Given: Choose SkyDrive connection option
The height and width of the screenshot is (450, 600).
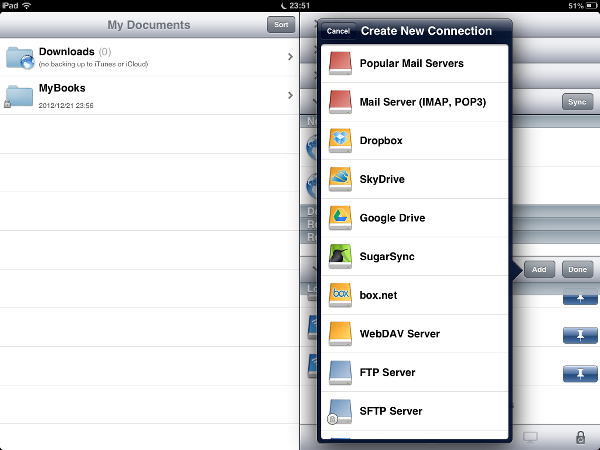Looking at the screenshot, I should [415, 179].
